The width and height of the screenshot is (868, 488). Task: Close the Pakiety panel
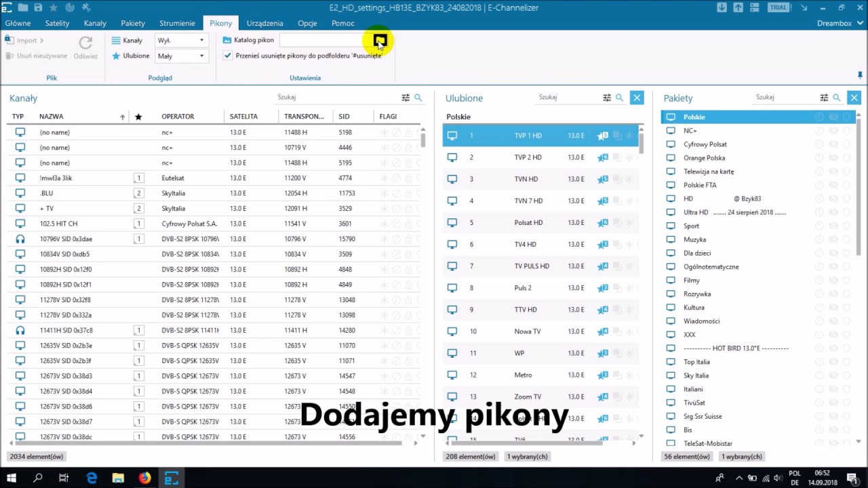point(854,98)
